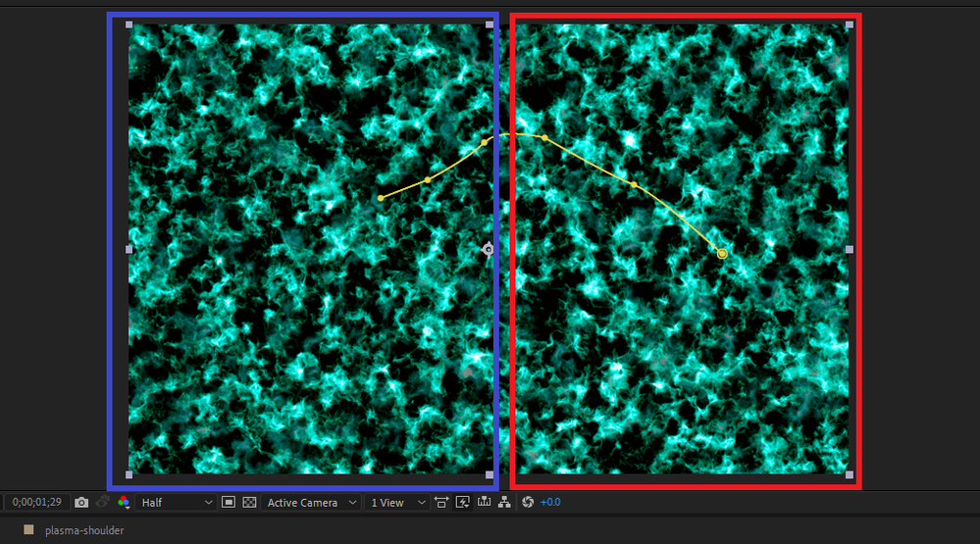Open the 1 View layout dropdown
This screenshot has width=980, height=544.
(x=397, y=502)
